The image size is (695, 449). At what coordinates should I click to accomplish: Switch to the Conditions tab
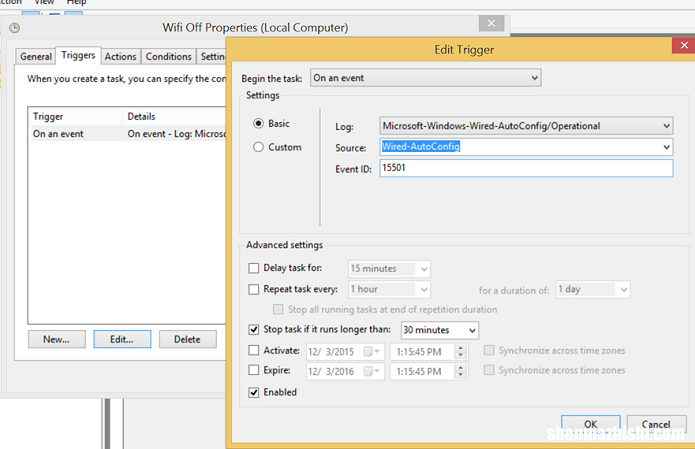[168, 57]
